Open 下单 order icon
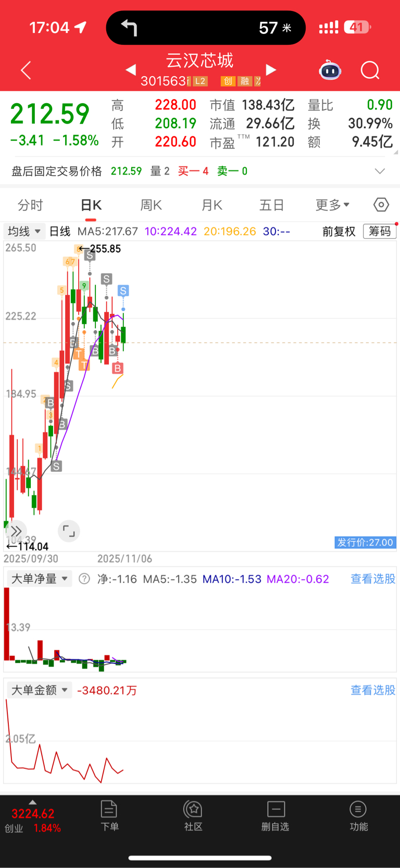Screen dimensions: 400x868 pos(109,816)
